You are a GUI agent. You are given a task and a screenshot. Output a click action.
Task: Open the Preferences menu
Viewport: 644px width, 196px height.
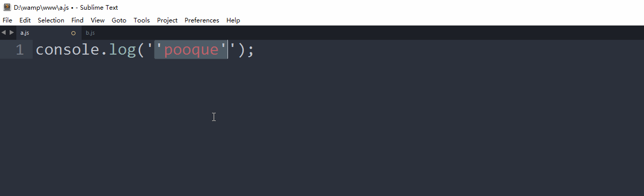coord(202,20)
